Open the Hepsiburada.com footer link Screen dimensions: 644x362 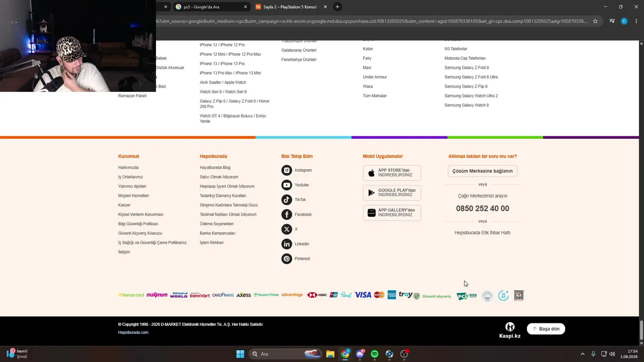tap(133, 332)
